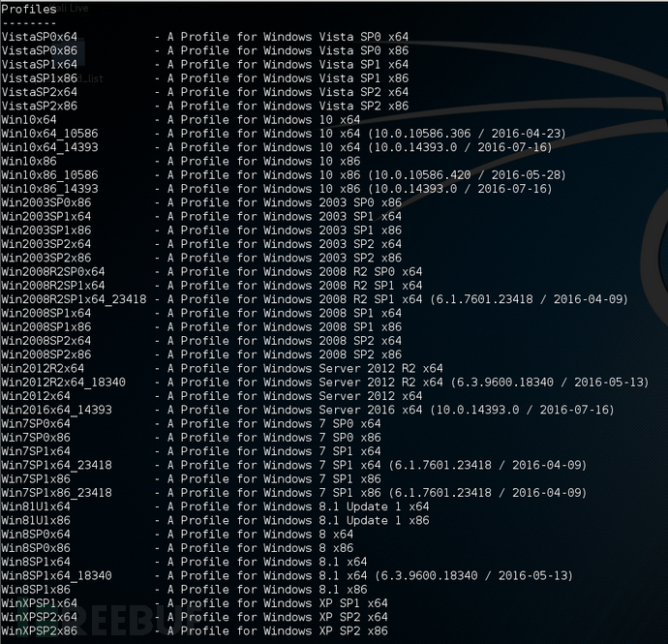Select the Win81U1x86 profile name
The image size is (668, 644).
pyautogui.click(x=36, y=520)
